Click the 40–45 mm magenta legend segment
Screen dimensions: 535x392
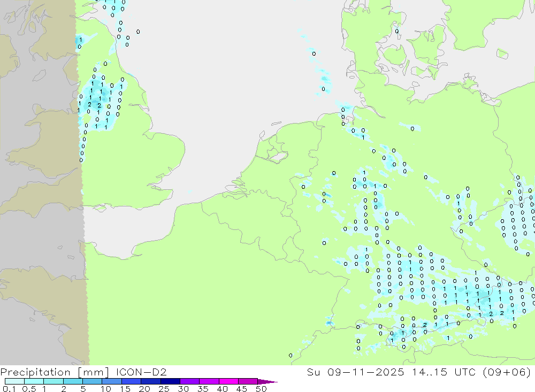[x=228, y=381]
